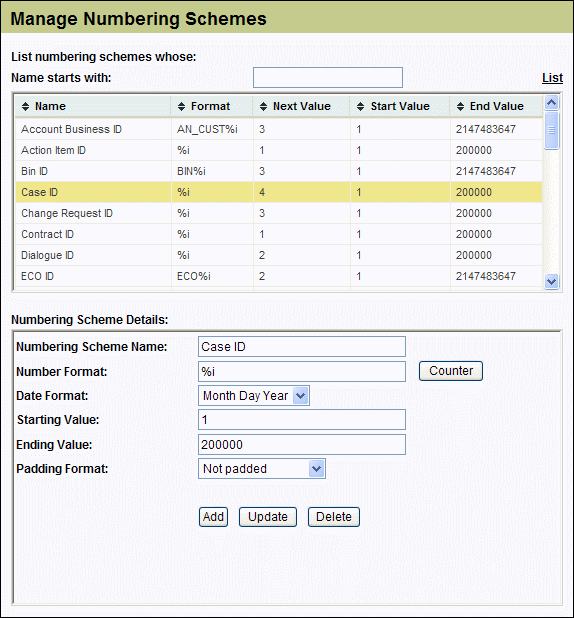Click the scroll down arrow of table
Screen dimensions: 574x618
551,281
